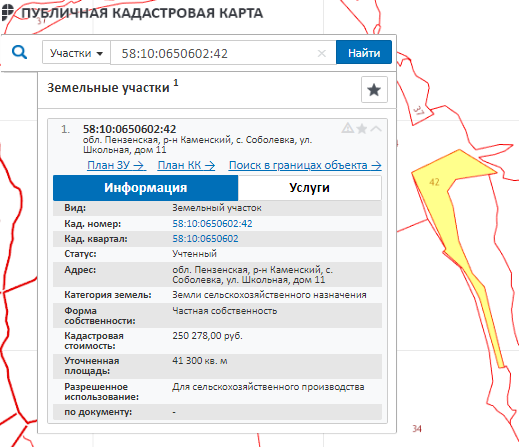Open favorites with the dark star button

coord(374,90)
